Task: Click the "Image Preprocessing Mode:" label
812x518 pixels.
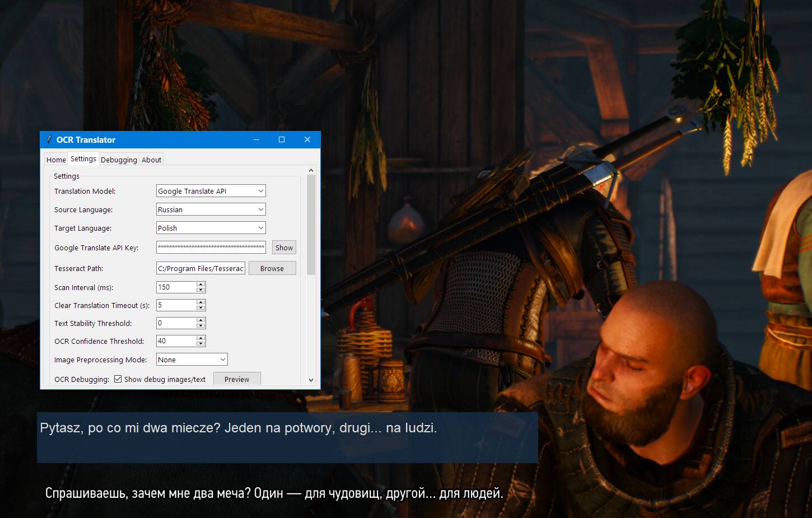Action: (x=100, y=360)
